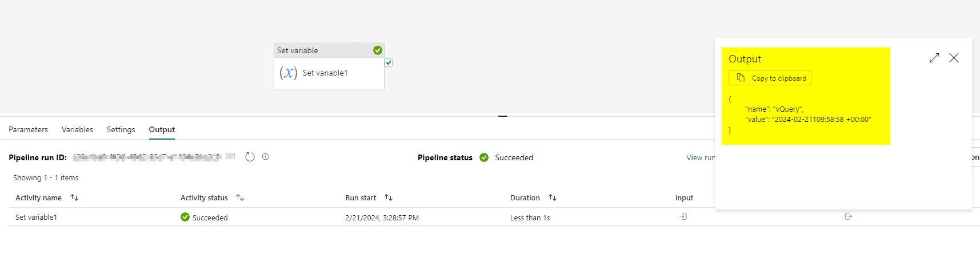The width and height of the screenshot is (980, 257).
Task: Sort by Activity name column
Action: point(74,197)
